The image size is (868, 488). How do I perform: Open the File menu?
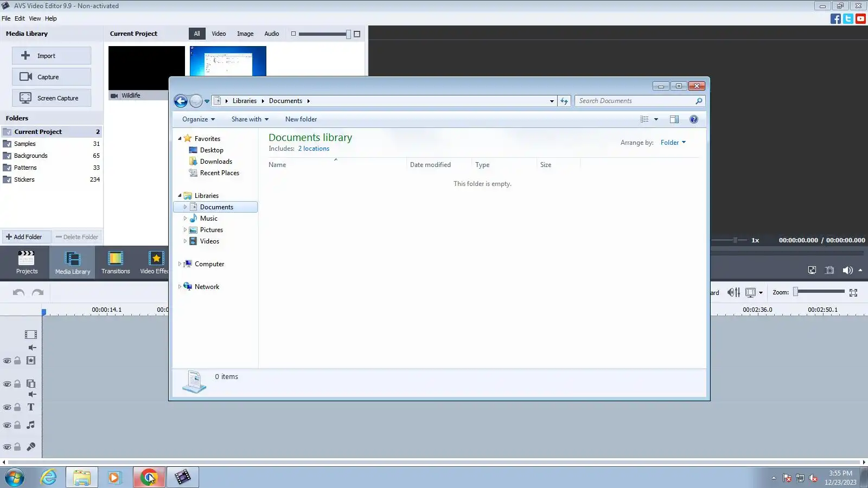pyautogui.click(x=6, y=18)
